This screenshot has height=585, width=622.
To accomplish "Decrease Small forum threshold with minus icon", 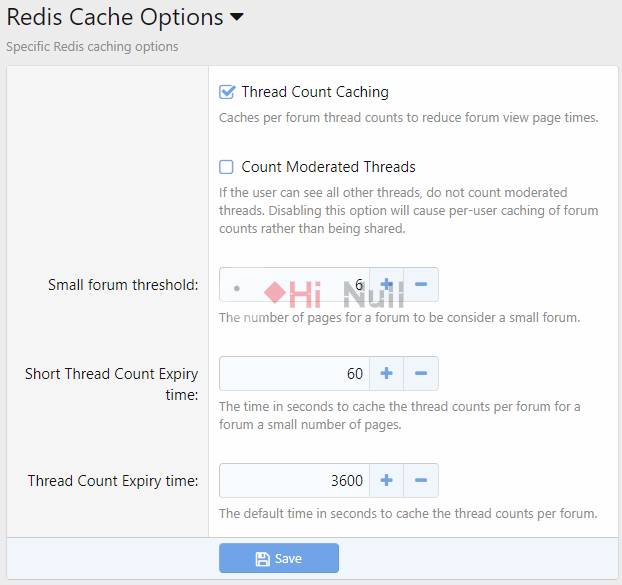I will pos(421,284).
